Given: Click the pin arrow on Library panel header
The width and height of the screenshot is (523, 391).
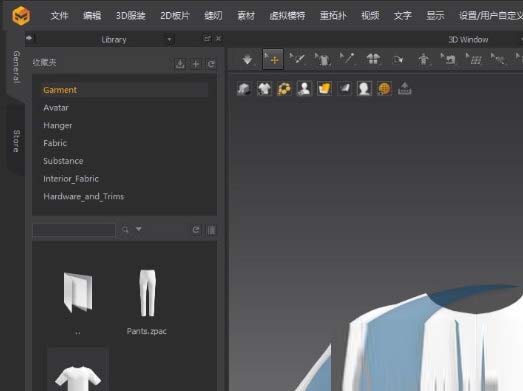Looking at the screenshot, I should coord(29,38).
